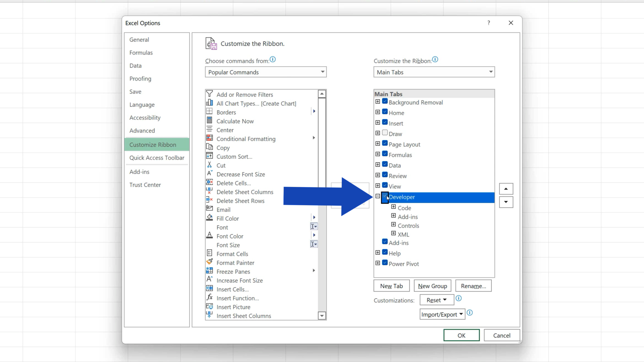Click the Font Color icon
Screen dimensions: 644x362
[209, 235]
